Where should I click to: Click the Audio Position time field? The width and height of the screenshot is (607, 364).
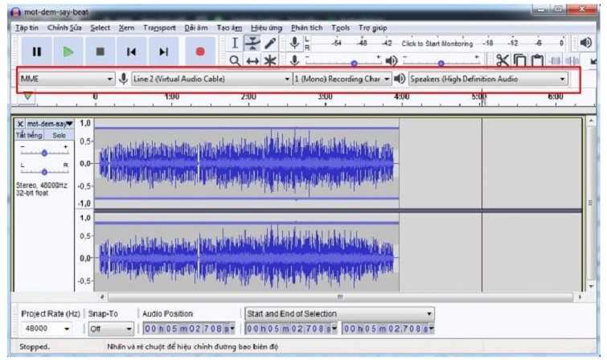[x=188, y=329]
